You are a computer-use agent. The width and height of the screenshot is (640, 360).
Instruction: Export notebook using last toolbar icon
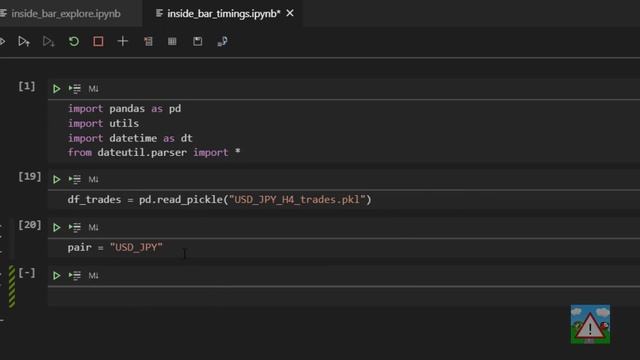(x=222, y=41)
